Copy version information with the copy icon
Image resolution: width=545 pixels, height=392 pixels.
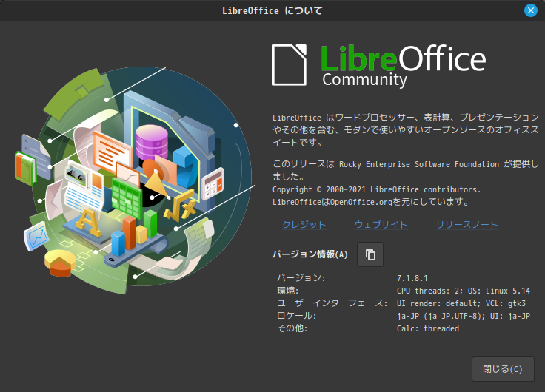pos(370,254)
